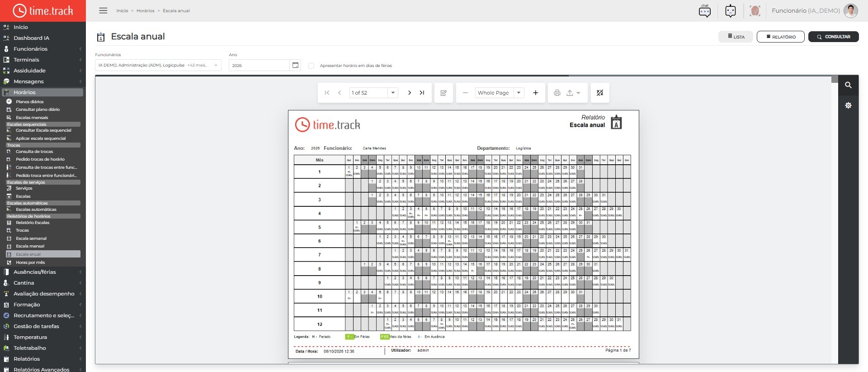Image resolution: width=868 pixels, height=372 pixels.
Task: Zoom in with the plus icon
Action: pos(535,93)
